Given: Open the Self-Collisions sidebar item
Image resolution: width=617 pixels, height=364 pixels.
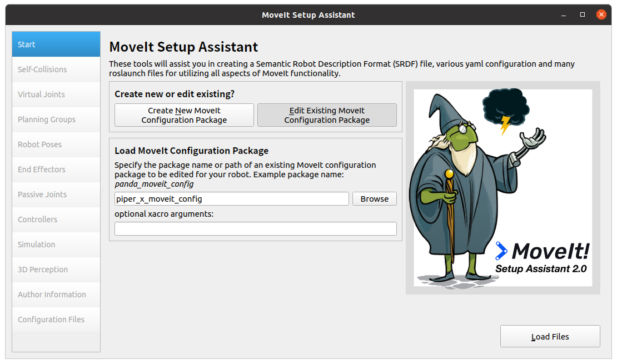Looking at the screenshot, I should (x=56, y=69).
